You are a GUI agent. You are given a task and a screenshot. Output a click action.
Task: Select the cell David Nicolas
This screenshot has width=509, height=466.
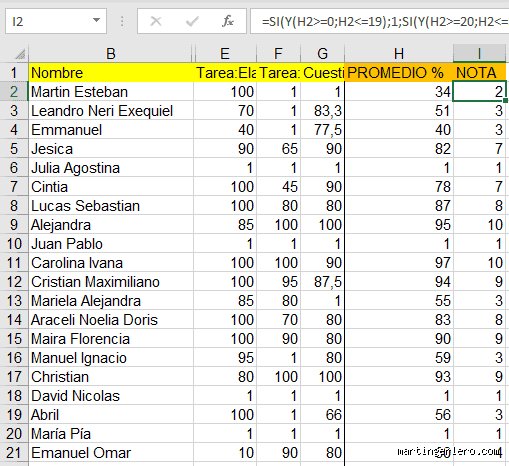pyautogui.click(x=111, y=396)
